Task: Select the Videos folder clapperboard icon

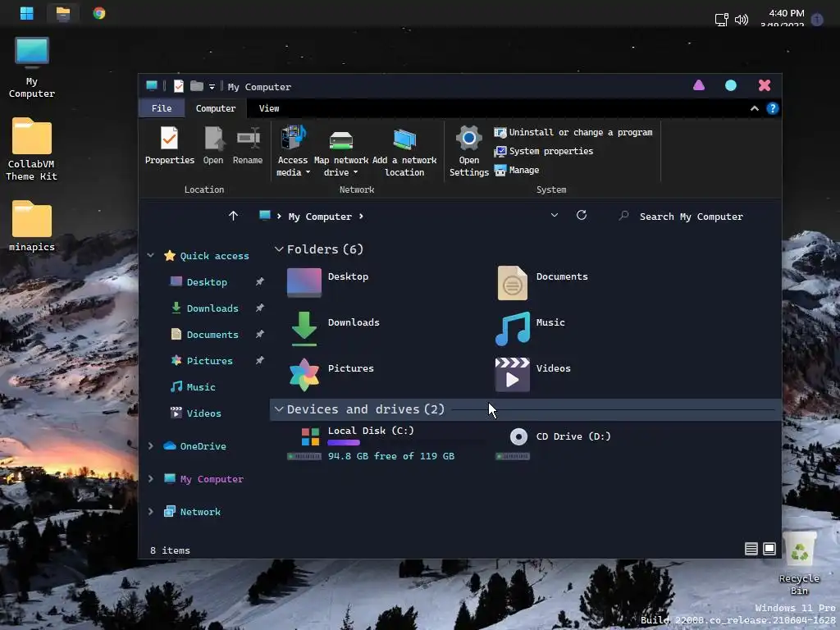Action: pos(512,374)
